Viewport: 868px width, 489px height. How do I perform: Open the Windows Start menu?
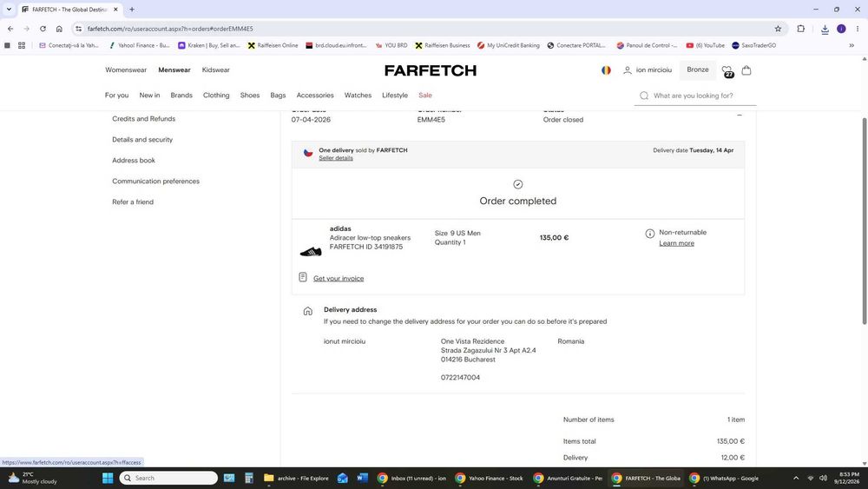pyautogui.click(x=108, y=478)
